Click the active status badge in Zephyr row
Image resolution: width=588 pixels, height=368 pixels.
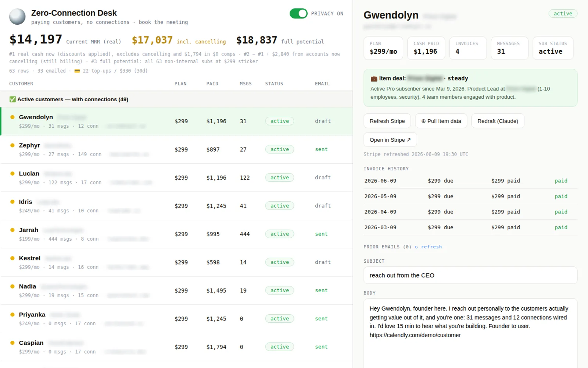[x=280, y=149]
